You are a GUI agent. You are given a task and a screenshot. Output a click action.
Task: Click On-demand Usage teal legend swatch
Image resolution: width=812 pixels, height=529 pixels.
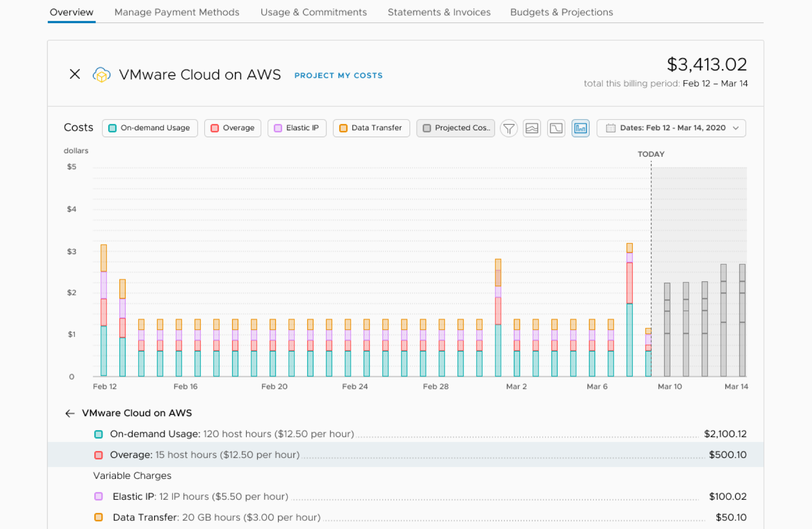tap(98, 434)
